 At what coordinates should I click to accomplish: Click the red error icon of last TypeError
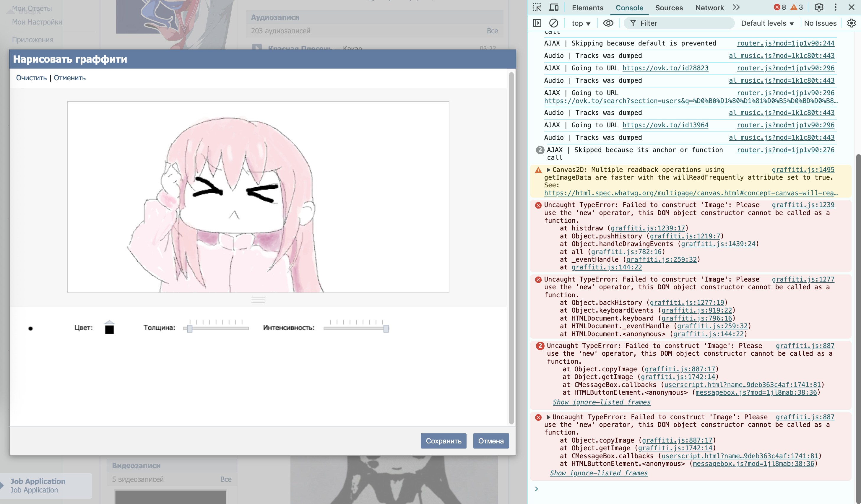[538, 417]
